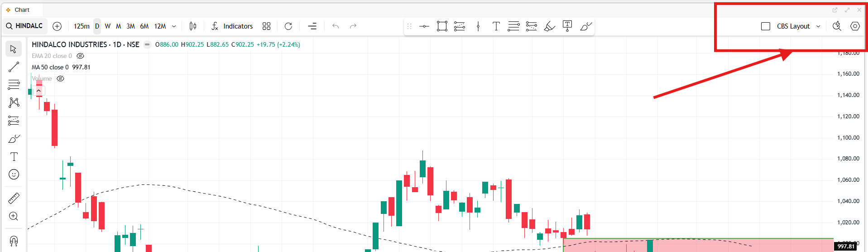Screen dimensions: 868x252
Task: Open the forecasting tools in left sidebar
Action: pos(14,121)
